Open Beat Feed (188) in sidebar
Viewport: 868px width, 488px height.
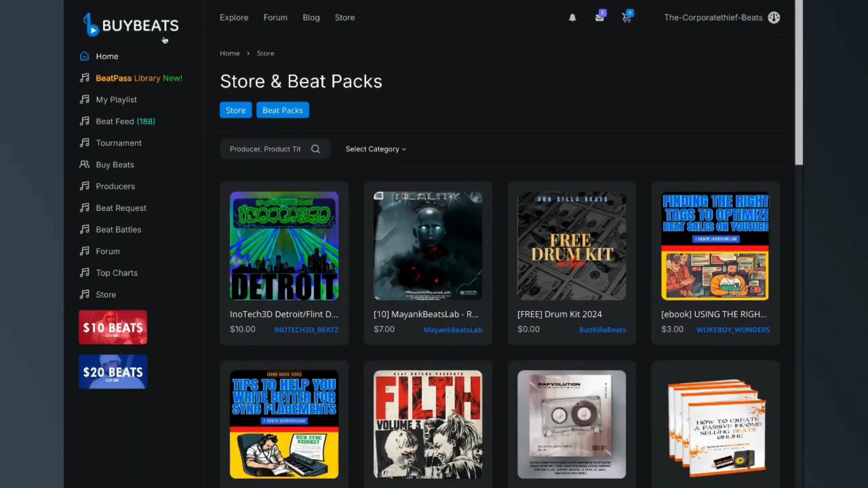coord(125,122)
